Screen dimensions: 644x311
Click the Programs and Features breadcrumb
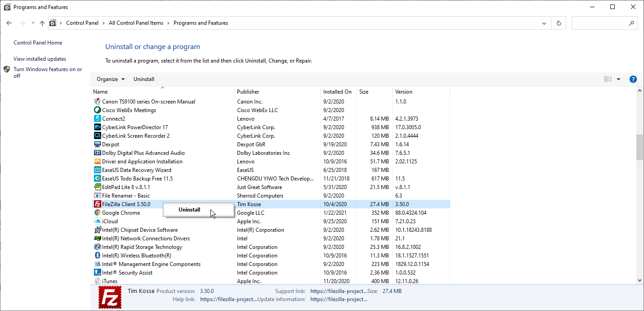coord(201,23)
